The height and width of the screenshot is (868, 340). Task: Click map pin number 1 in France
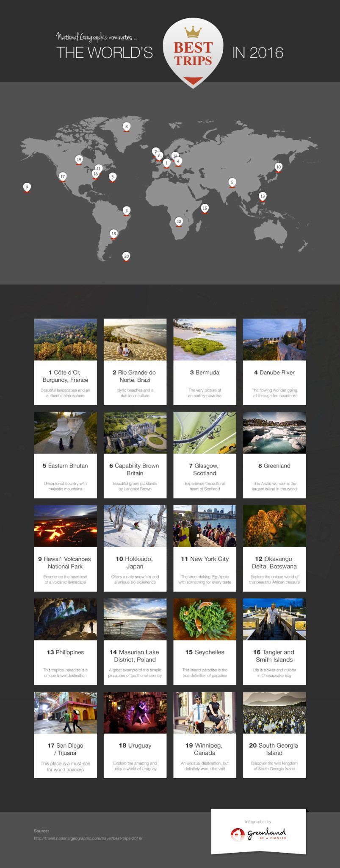166,163
